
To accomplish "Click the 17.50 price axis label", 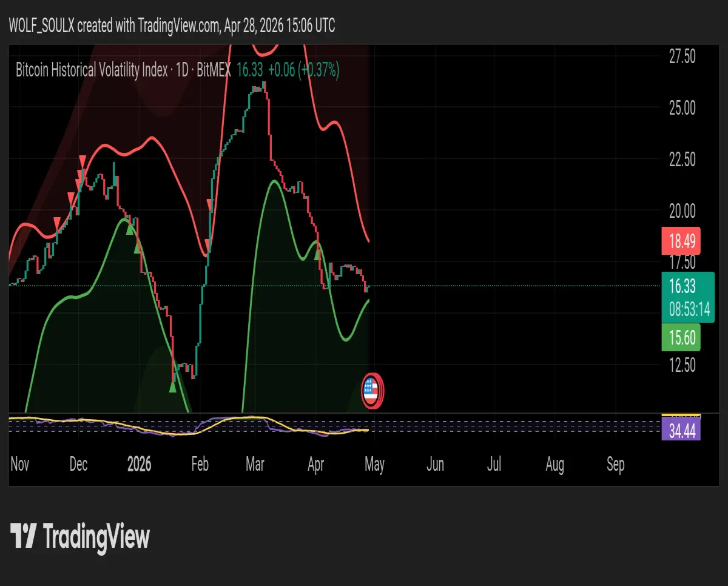I will pyautogui.click(x=682, y=262).
